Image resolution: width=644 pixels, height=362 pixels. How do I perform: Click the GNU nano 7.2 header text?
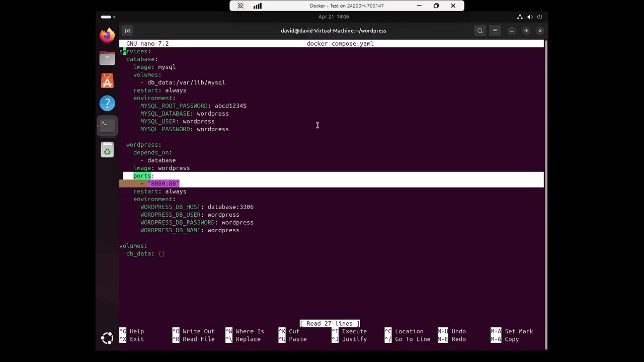point(147,44)
